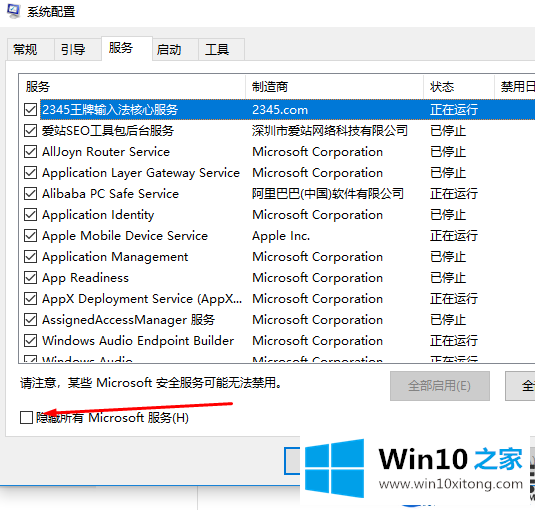
Task: Toggle Application Management checkbox
Action: coord(30,257)
